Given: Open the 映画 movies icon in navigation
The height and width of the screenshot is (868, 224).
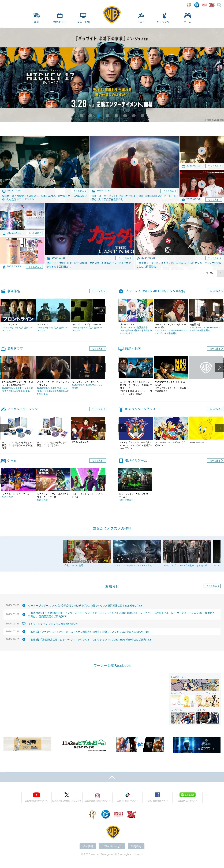Looking at the screenshot, I should (36, 16).
